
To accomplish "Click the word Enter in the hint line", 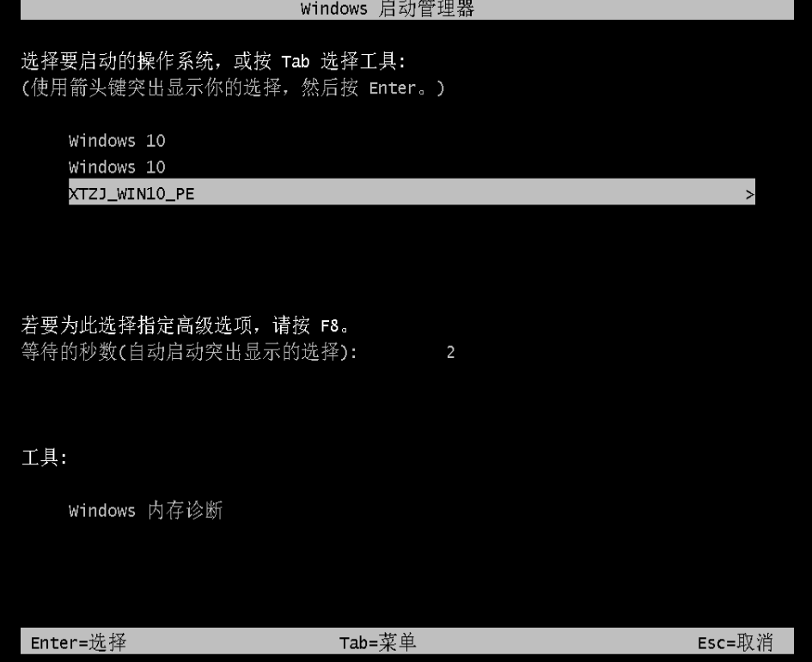I will pos(393,88).
